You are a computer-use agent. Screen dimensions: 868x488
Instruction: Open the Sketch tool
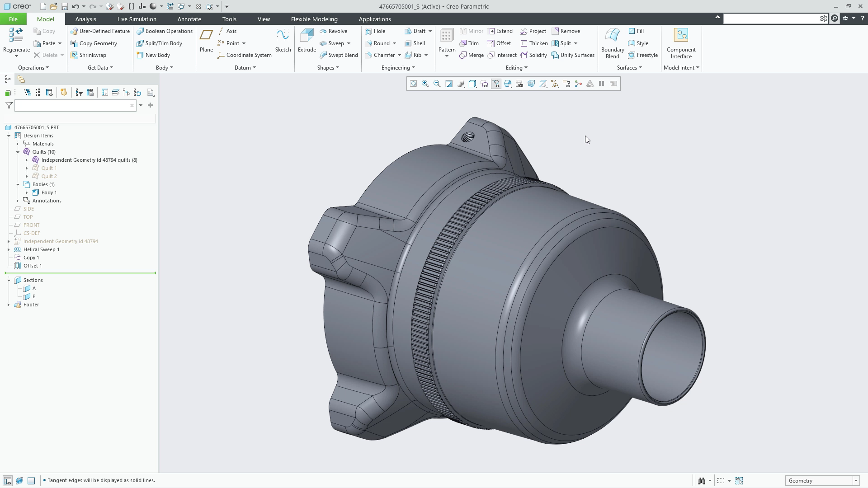[283, 41]
